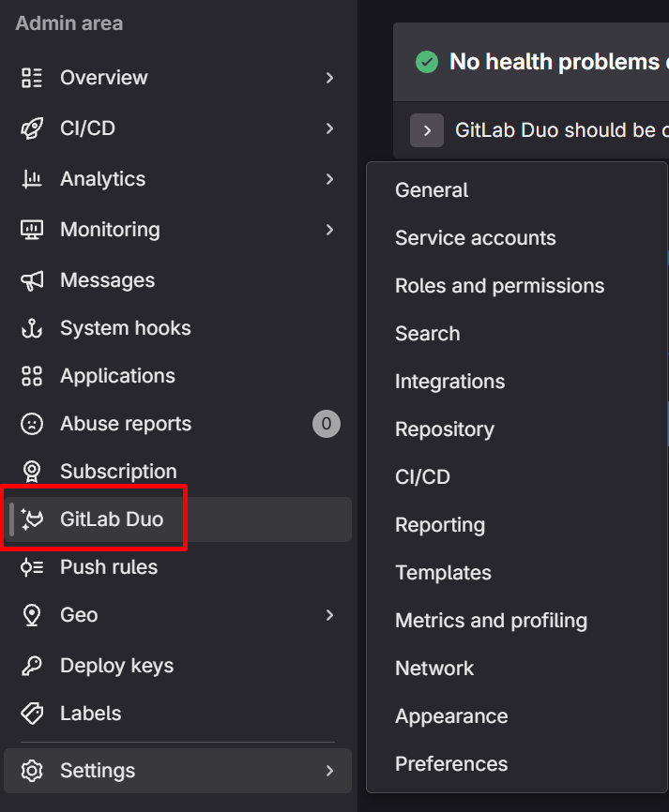Expand the Monitoring submenu chevron
The height and width of the screenshot is (812, 669).
(329, 230)
